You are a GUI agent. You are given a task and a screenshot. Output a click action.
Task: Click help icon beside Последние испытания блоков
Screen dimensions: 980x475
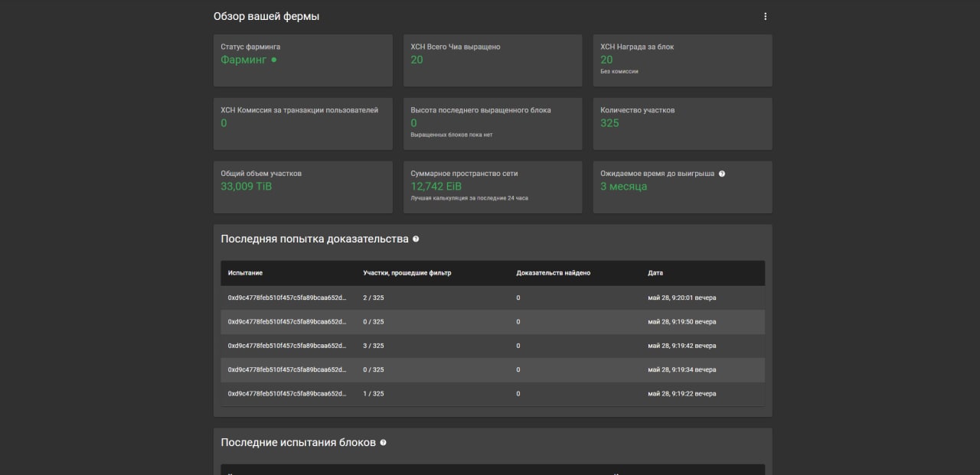(x=384, y=443)
